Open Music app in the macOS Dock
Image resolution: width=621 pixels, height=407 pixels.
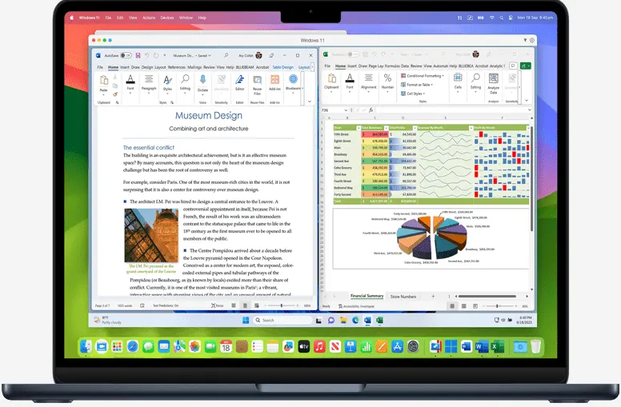pos(319,347)
